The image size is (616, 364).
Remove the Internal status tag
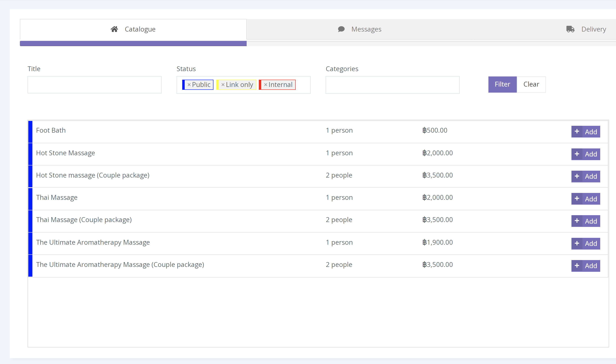(265, 85)
